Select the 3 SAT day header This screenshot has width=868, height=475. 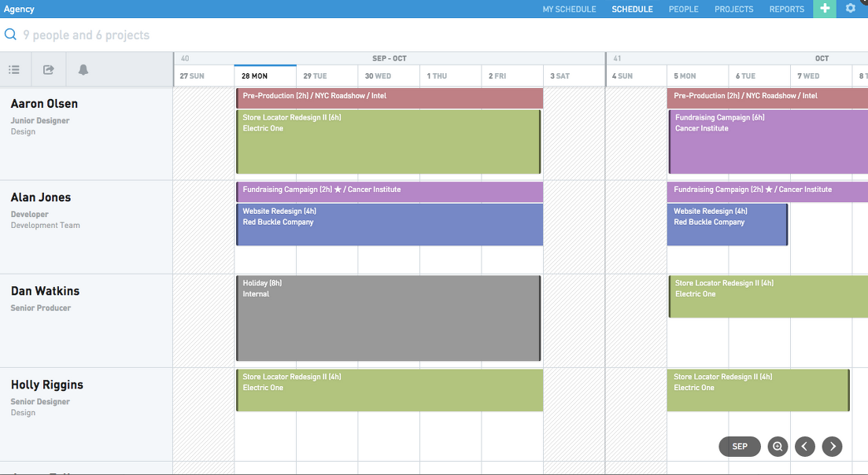[x=574, y=75]
